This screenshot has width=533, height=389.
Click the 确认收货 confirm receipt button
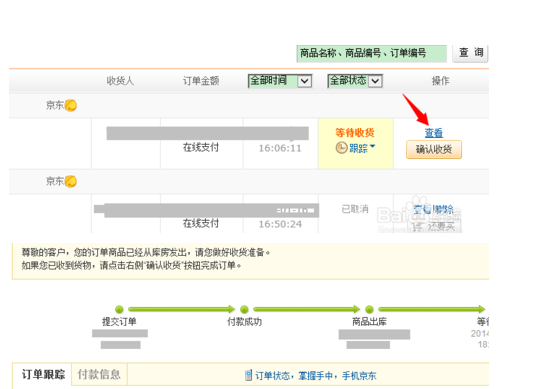click(434, 149)
